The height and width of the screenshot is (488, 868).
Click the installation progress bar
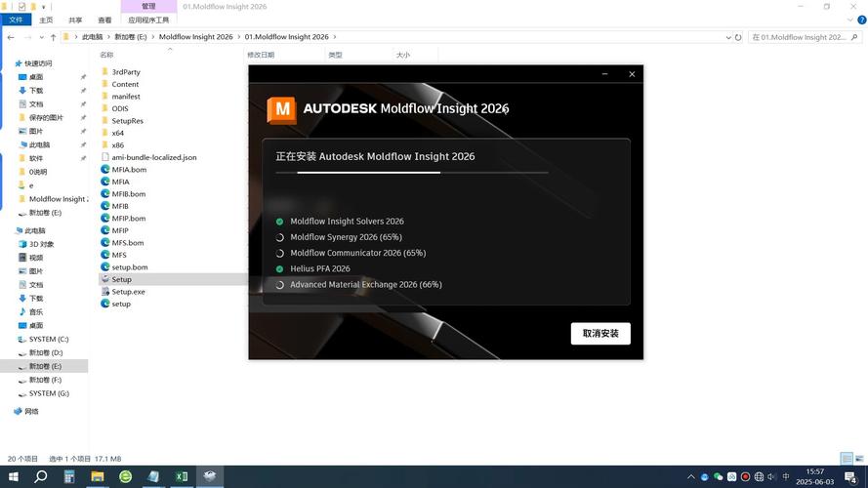click(x=412, y=173)
